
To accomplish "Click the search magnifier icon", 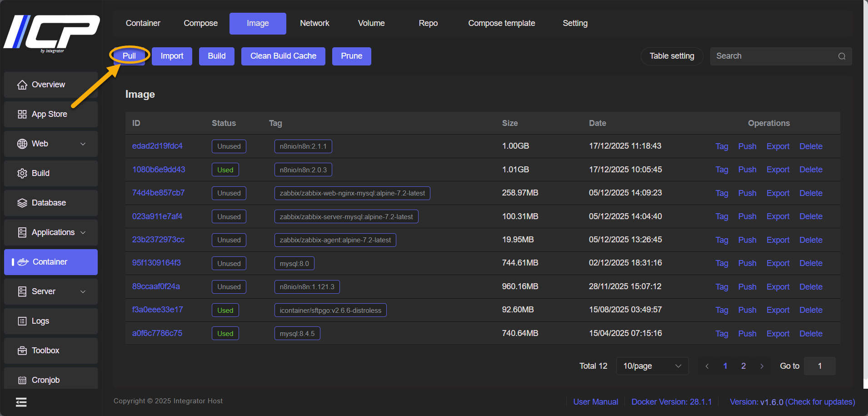I will click(842, 56).
